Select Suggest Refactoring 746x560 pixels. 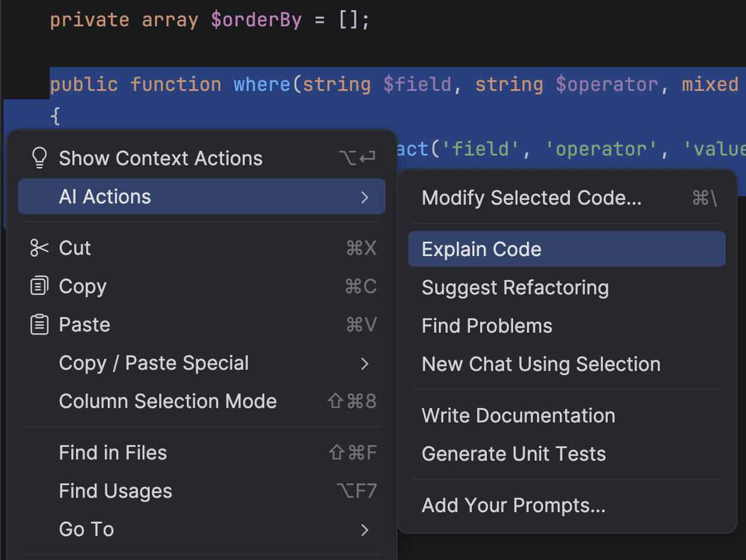[x=515, y=287]
